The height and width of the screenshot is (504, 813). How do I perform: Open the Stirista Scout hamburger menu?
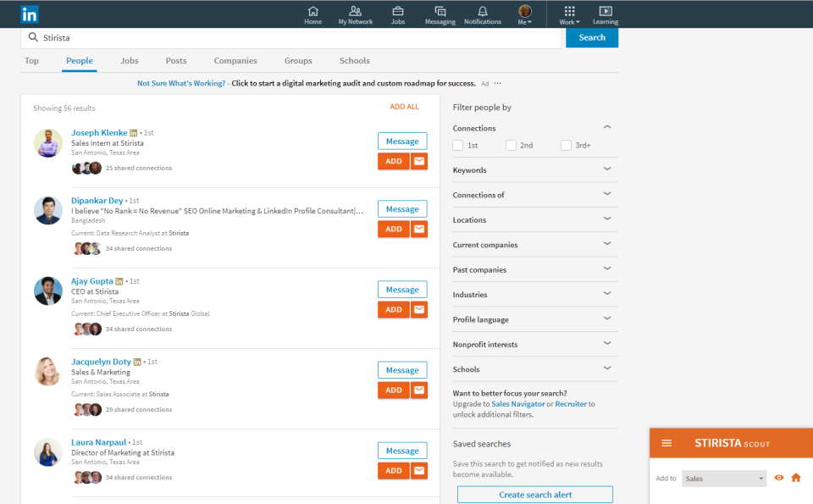666,442
